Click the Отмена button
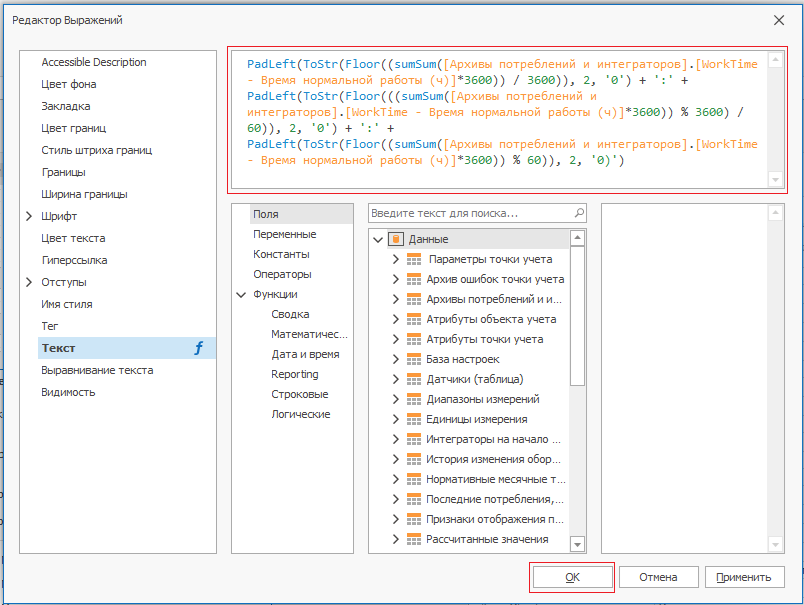Viewport: 804px width, 605px height. [x=658, y=577]
